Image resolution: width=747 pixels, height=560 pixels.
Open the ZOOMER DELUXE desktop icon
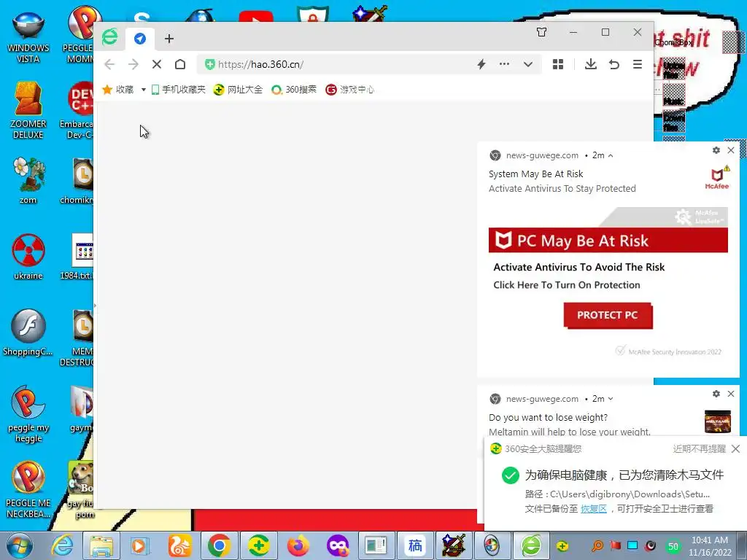point(28,110)
